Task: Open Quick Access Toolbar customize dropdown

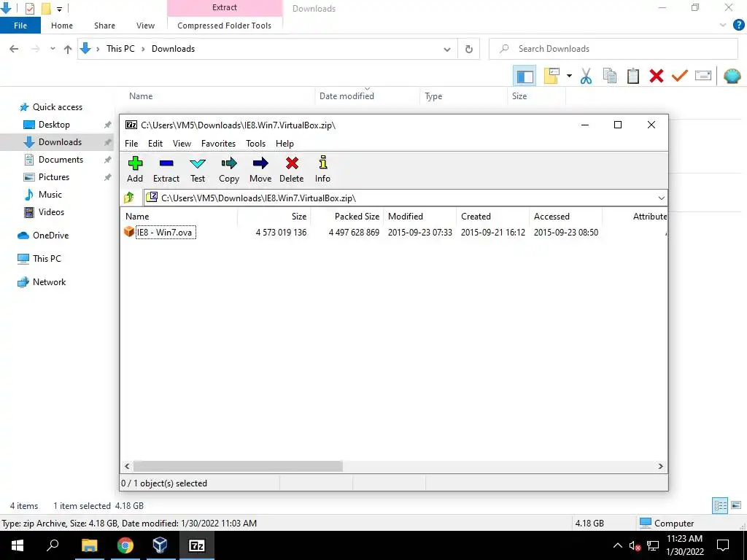Action: pyautogui.click(x=60, y=9)
